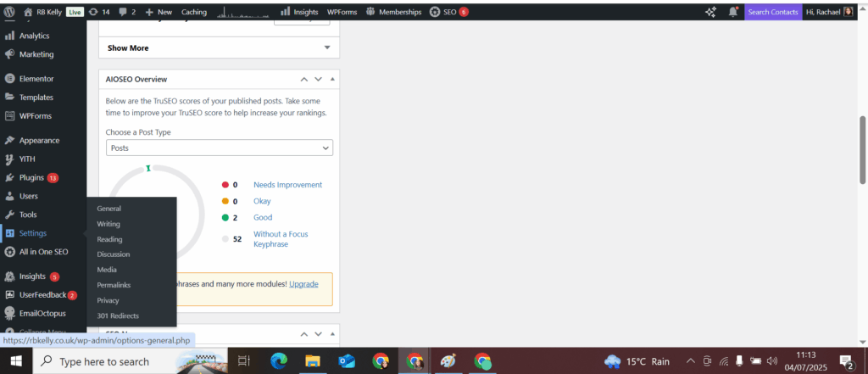Open the Hi, Rachael account menu
This screenshot has width=868, height=374.
(829, 12)
